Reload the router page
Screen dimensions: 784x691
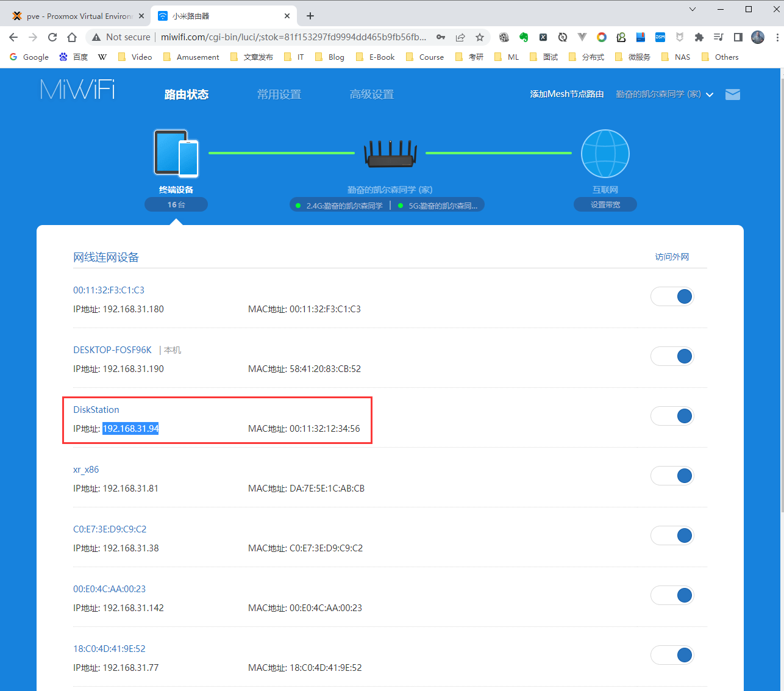click(x=52, y=37)
